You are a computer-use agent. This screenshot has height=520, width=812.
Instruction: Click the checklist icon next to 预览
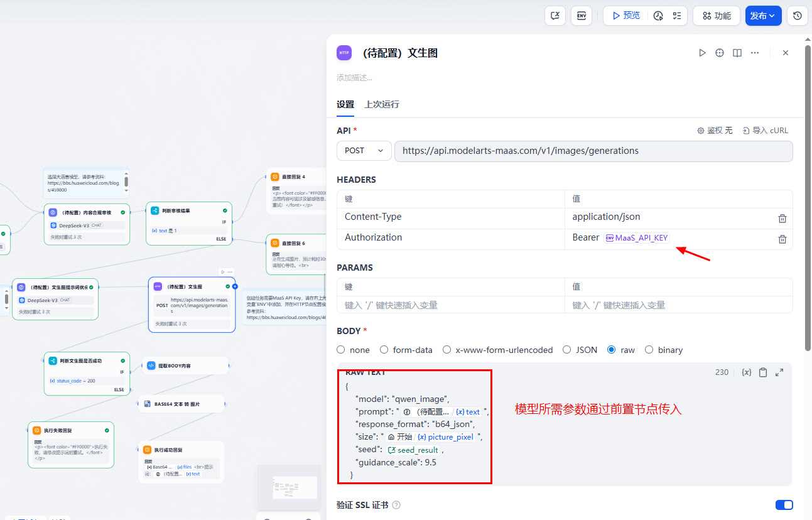[x=676, y=16]
